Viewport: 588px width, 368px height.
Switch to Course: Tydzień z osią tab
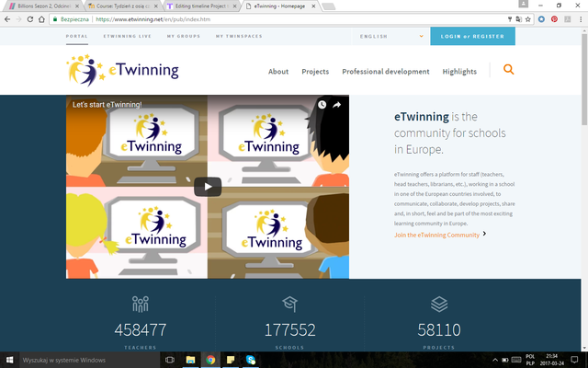click(x=121, y=6)
